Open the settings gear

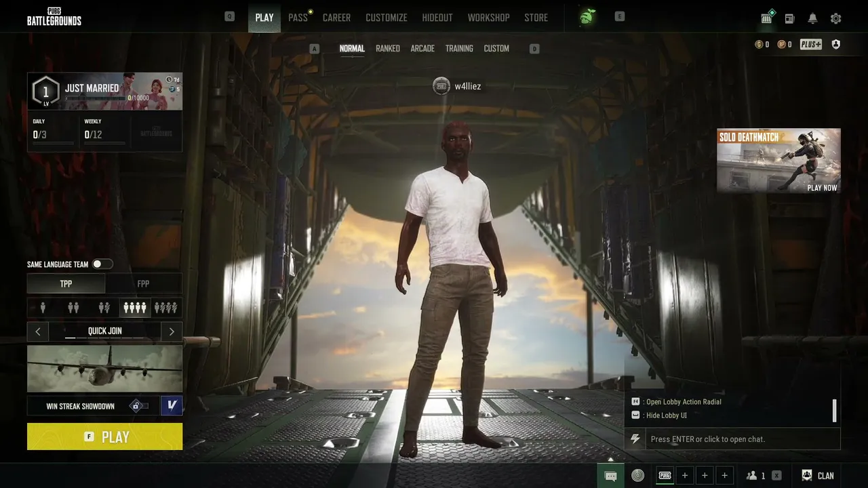835,18
